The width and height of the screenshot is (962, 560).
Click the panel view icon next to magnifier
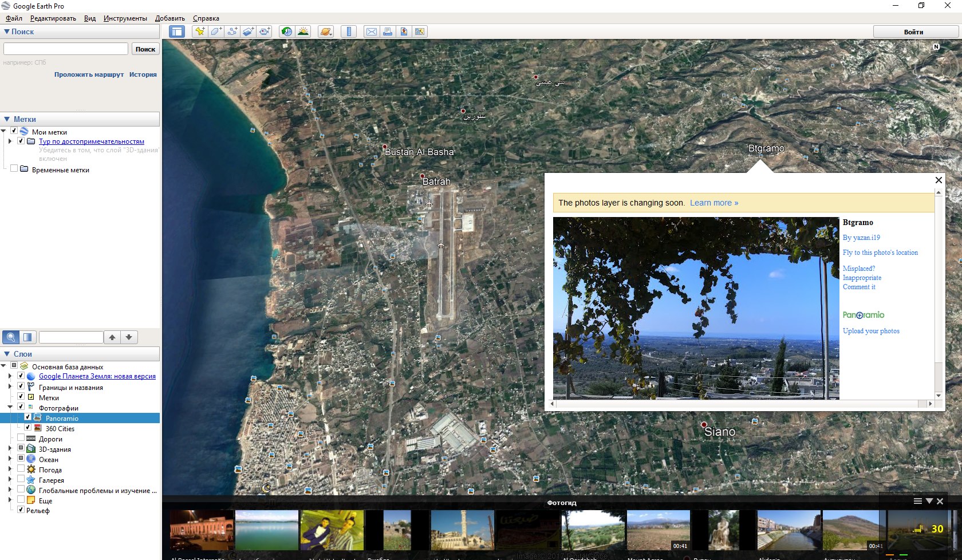[27, 337]
